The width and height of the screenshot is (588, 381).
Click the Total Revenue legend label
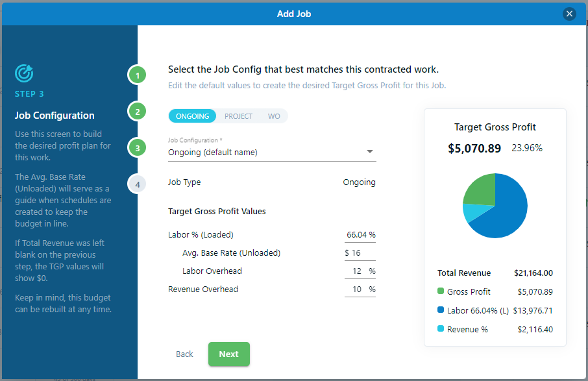464,273
